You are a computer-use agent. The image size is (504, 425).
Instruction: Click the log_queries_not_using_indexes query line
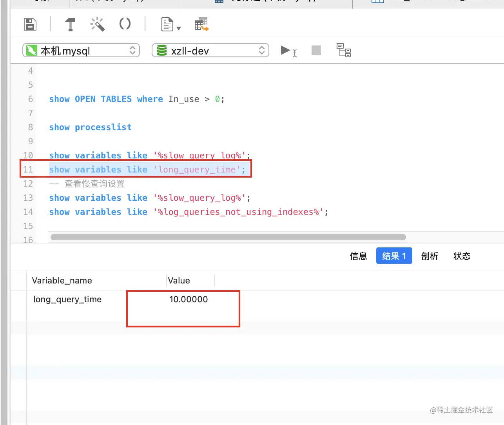click(189, 212)
